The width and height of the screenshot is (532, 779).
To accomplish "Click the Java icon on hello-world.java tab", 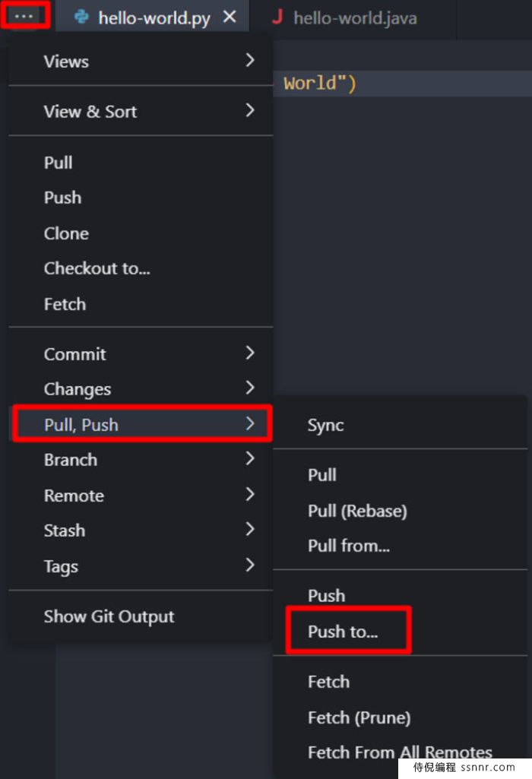I will 277,17.
